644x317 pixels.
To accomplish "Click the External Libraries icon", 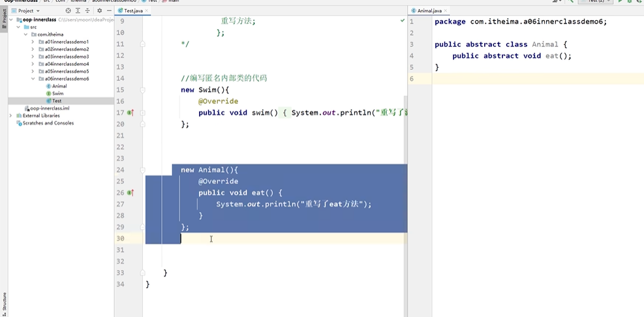I will coord(19,116).
